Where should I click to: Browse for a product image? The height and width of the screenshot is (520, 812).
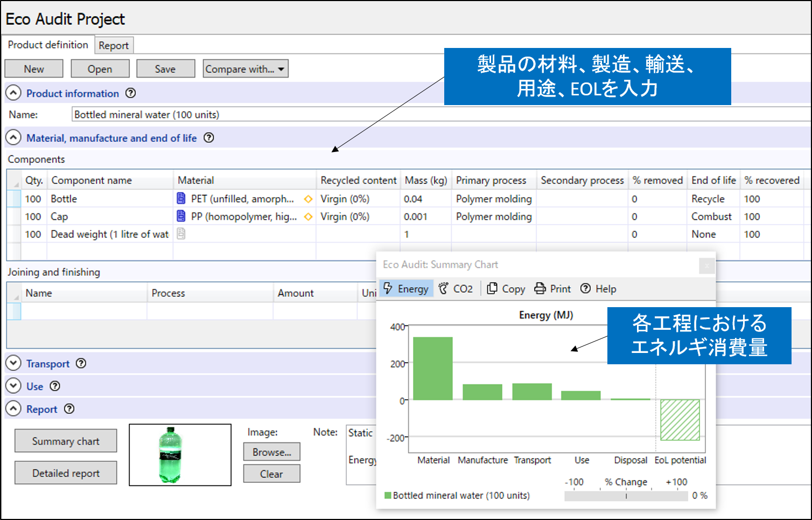pyautogui.click(x=271, y=452)
